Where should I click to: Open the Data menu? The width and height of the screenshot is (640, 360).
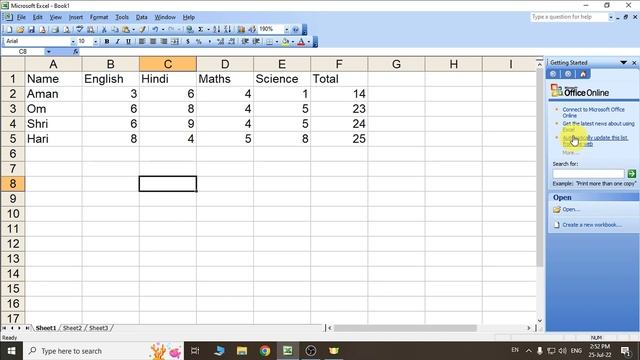coord(142,17)
